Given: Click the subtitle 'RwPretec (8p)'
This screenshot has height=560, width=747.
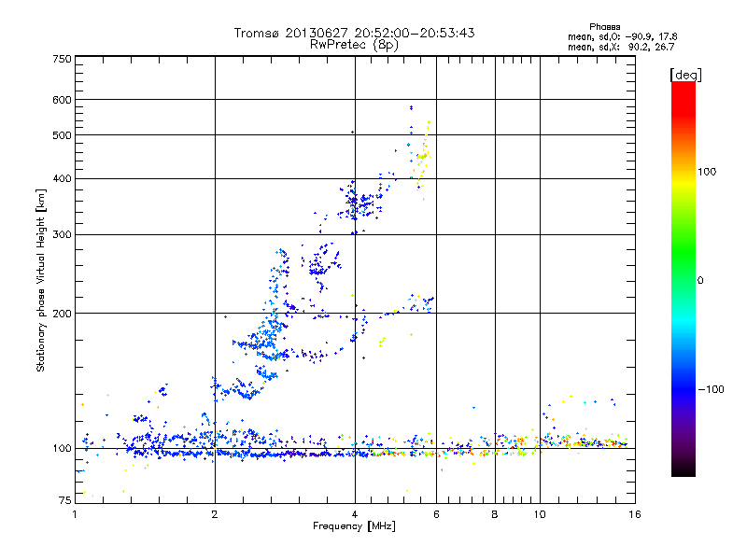Looking at the screenshot, I should [x=354, y=45].
